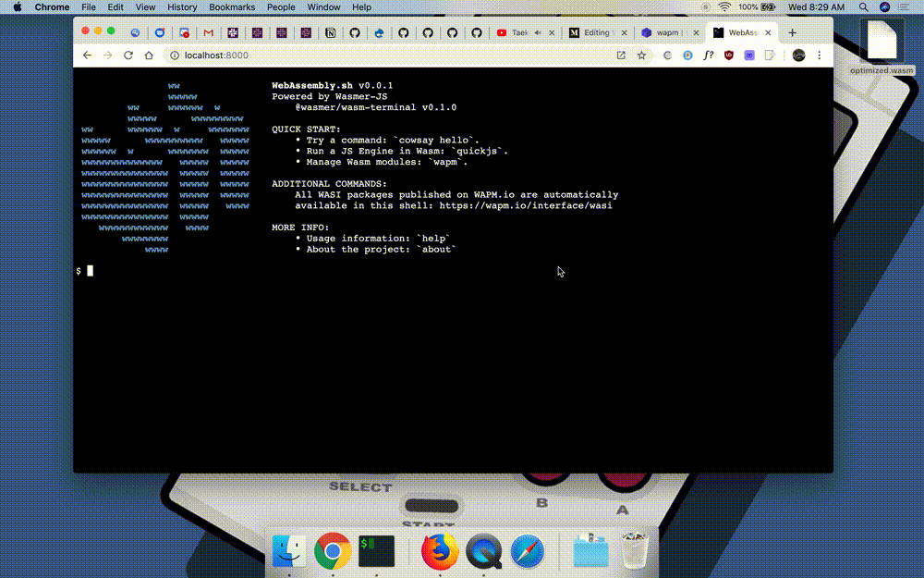Close the YouTube tab
This screenshot has width=924, height=578.
[x=552, y=32]
